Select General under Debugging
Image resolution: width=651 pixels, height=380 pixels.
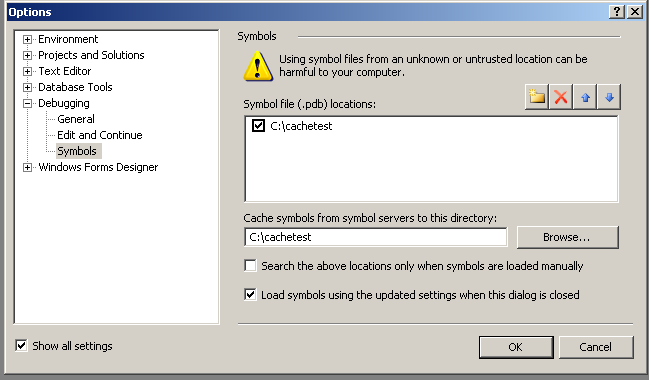[76, 119]
